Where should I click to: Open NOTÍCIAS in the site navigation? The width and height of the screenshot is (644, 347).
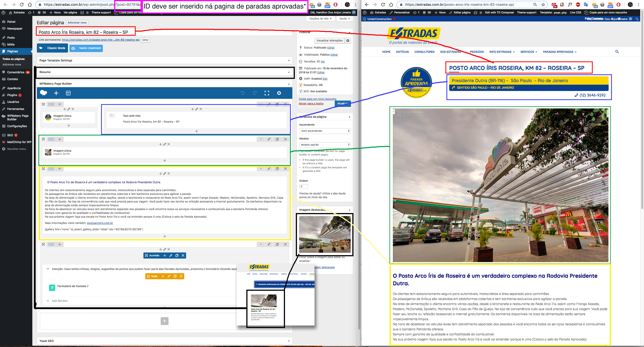click(x=402, y=52)
